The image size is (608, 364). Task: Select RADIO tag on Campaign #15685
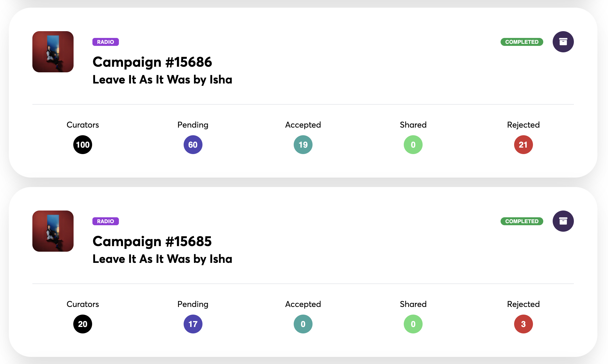click(x=105, y=221)
